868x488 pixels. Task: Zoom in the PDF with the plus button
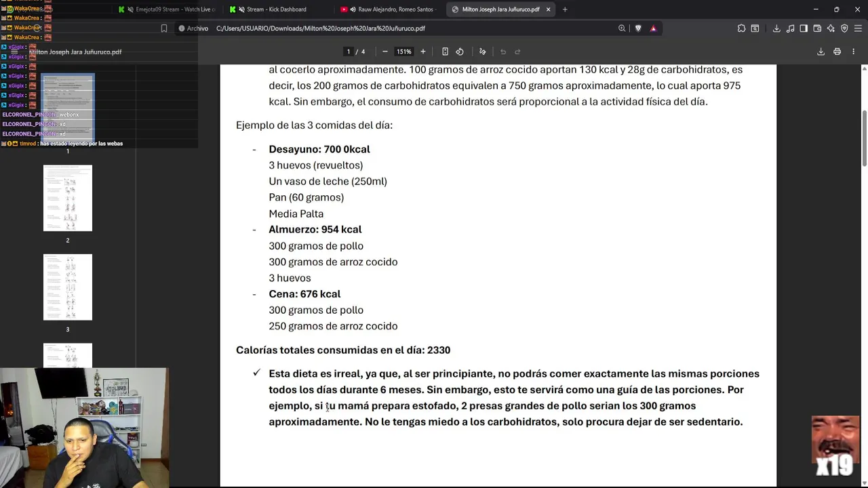(x=423, y=52)
